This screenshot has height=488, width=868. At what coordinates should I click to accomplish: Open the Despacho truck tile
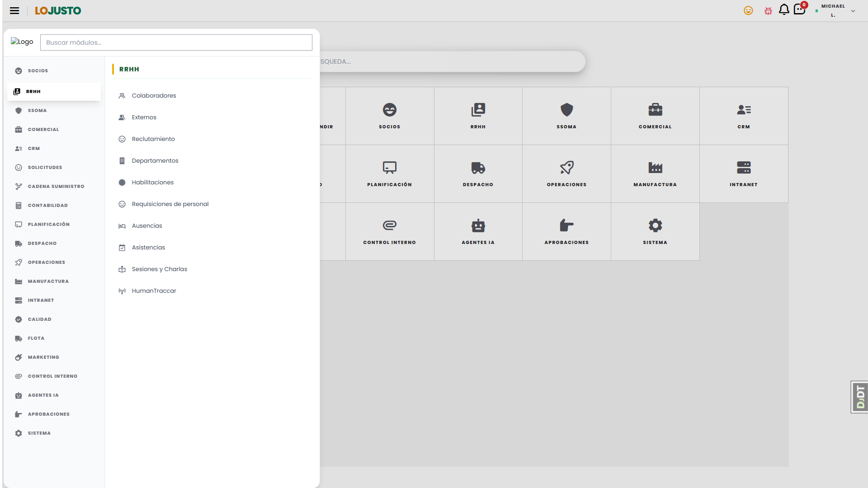pos(478,174)
